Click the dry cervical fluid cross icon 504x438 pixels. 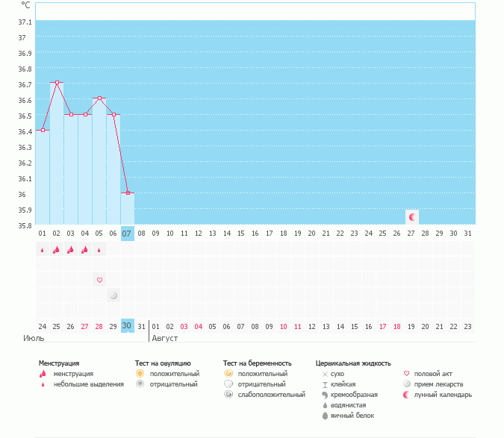325,373
